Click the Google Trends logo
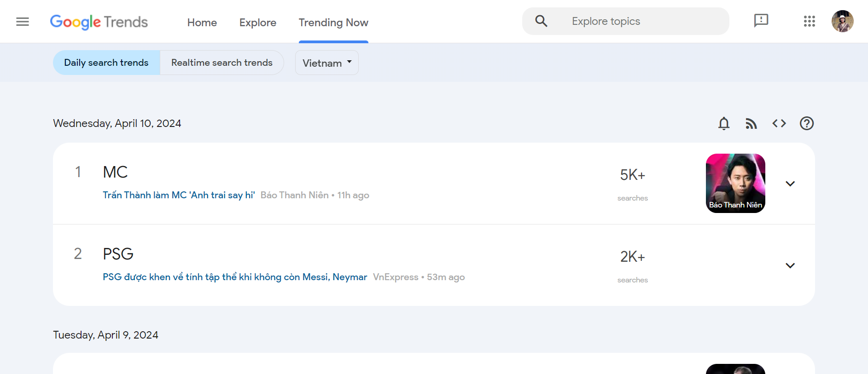 click(x=99, y=22)
